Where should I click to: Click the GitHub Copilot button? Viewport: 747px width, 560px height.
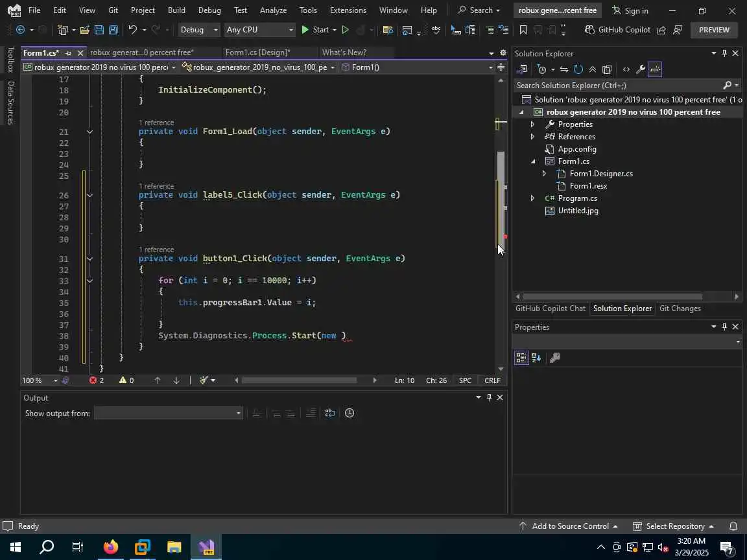tap(617, 30)
